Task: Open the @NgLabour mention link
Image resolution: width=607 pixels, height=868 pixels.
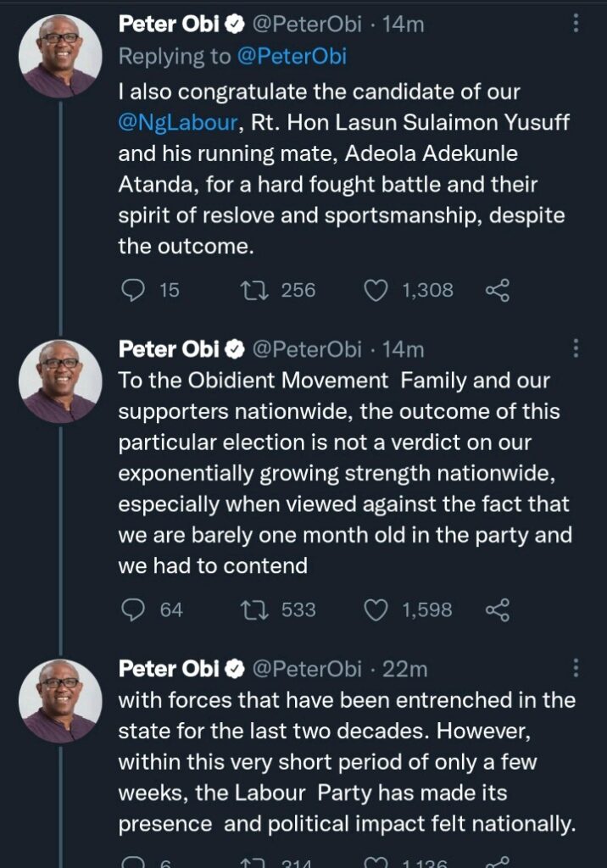Action: pyautogui.click(x=178, y=122)
